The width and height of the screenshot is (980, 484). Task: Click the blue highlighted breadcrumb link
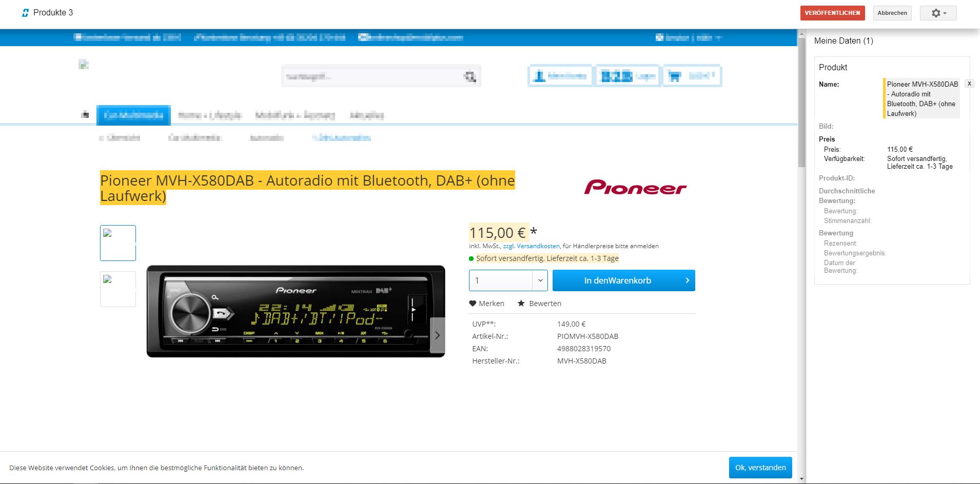click(342, 137)
